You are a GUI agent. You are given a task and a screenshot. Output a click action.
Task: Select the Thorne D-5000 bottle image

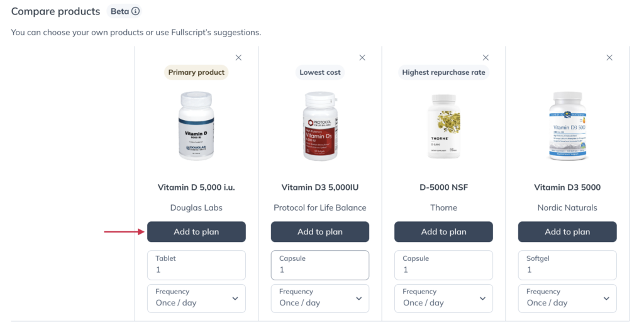click(x=444, y=126)
